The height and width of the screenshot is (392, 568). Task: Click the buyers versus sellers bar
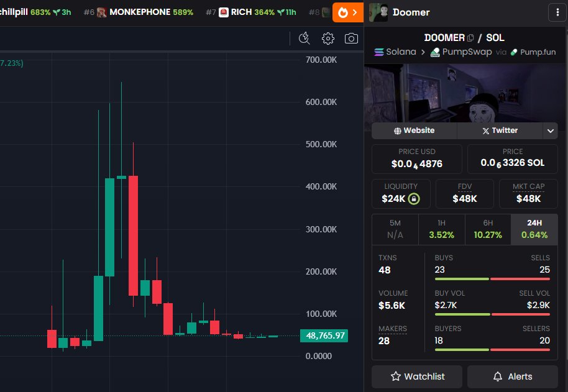[492, 350]
